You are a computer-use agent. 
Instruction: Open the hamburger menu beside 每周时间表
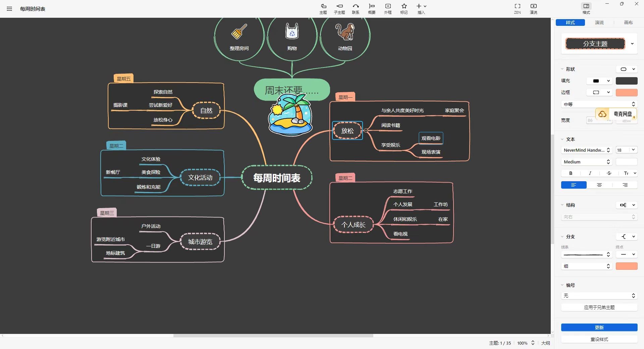(9, 9)
